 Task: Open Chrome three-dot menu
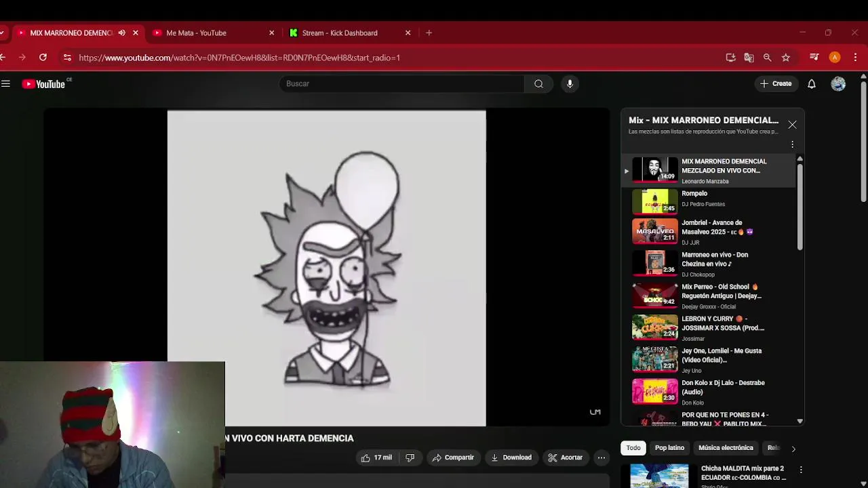(x=855, y=58)
